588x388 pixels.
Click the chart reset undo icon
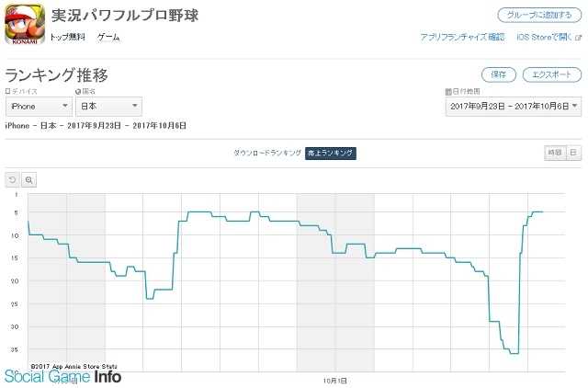click(12, 180)
